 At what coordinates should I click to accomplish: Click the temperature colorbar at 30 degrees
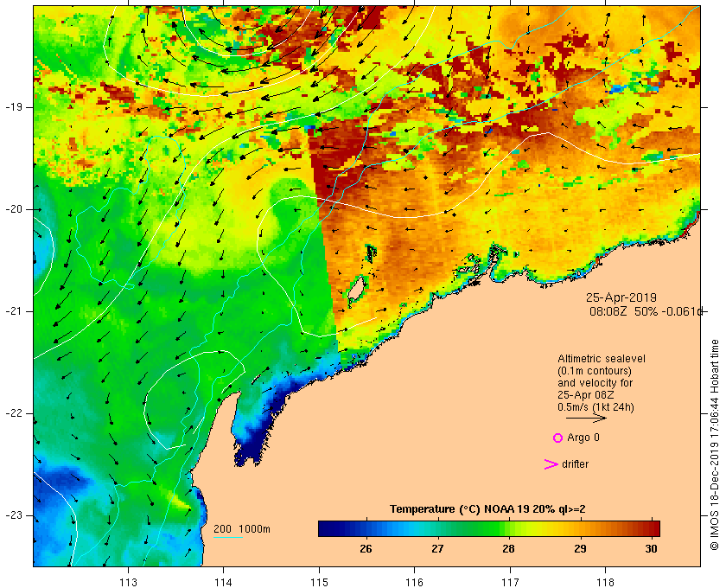652,528
